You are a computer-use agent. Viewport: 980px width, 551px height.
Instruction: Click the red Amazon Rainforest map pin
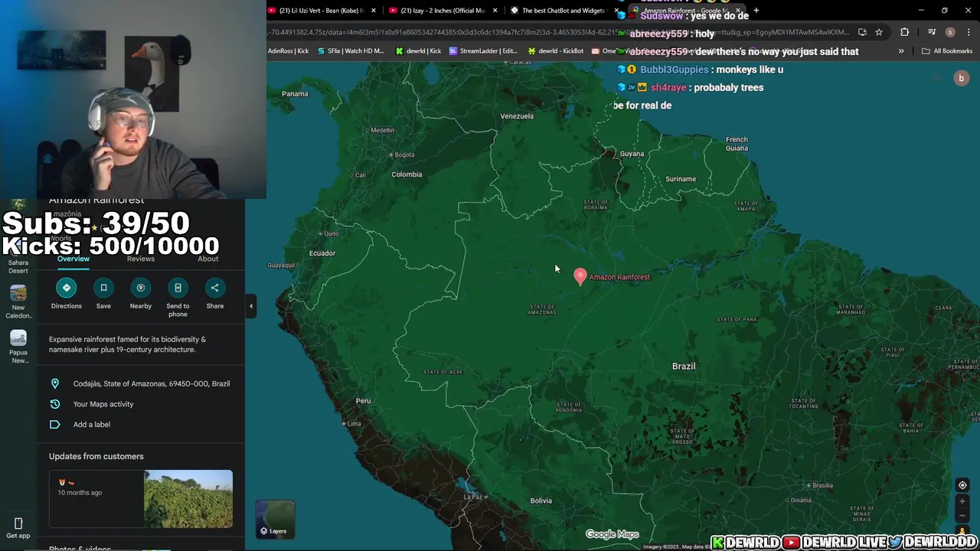coord(580,276)
